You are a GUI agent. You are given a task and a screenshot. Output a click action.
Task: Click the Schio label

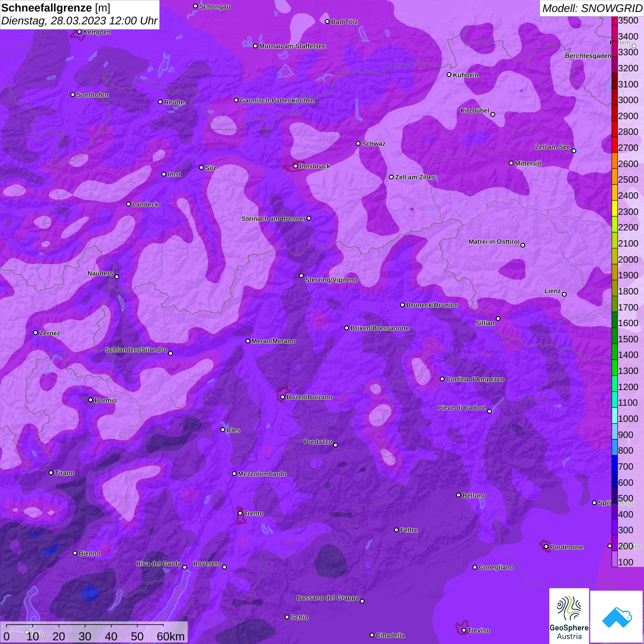click(x=299, y=617)
